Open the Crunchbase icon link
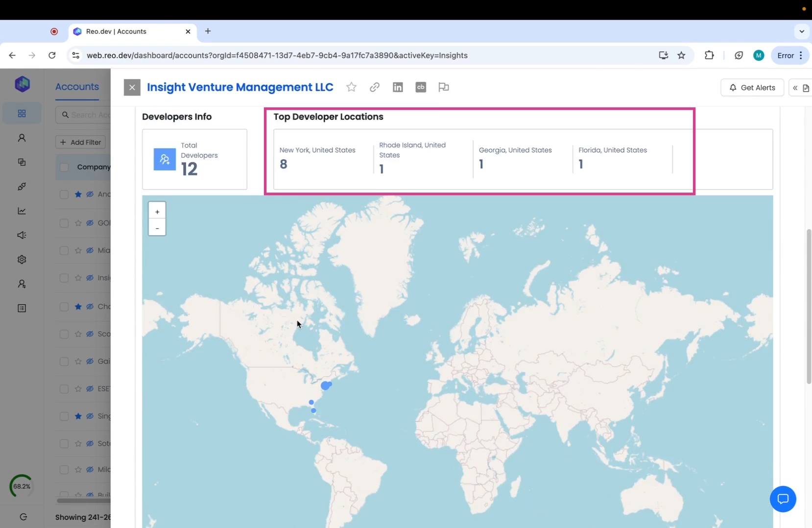The image size is (812, 528). 421,87
